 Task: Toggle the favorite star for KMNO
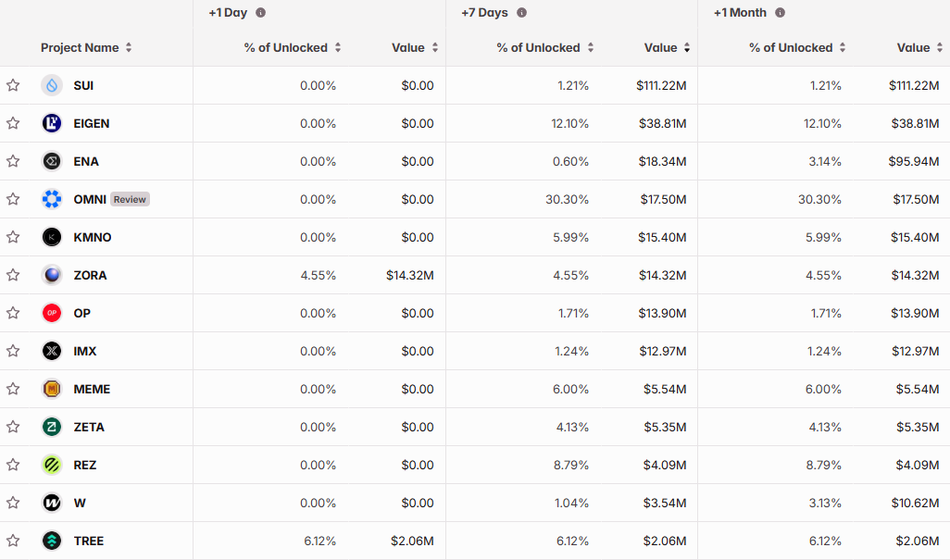(x=13, y=237)
